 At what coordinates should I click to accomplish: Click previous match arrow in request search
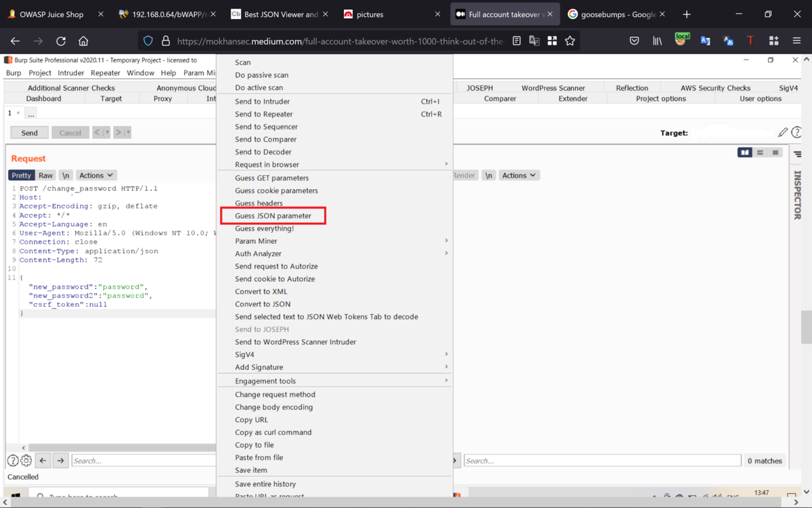click(43, 461)
